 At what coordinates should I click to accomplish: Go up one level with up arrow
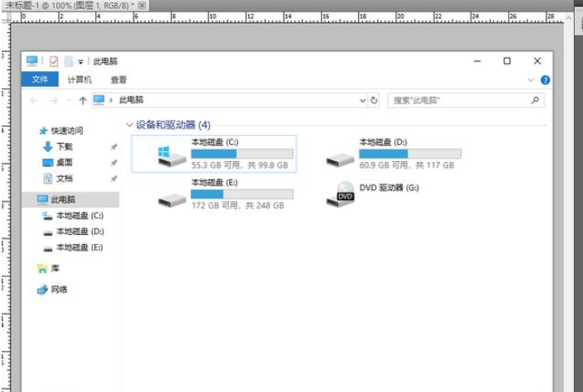click(83, 100)
